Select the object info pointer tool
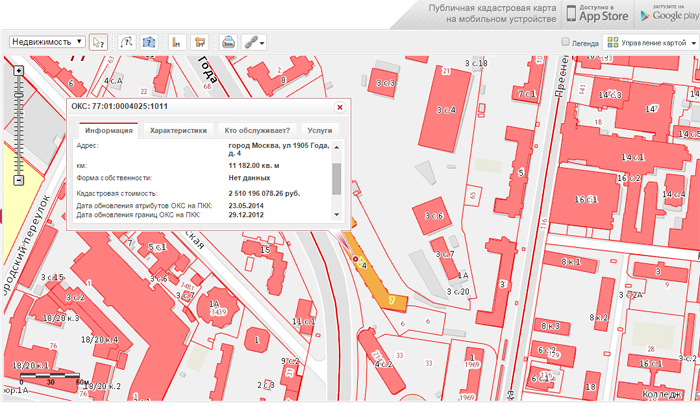The height and width of the screenshot is (406, 700). [98, 42]
